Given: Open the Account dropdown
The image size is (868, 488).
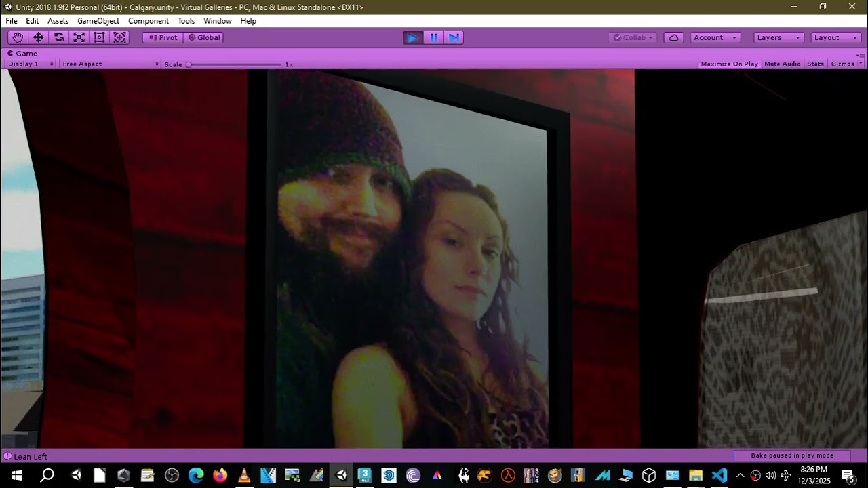Looking at the screenshot, I should click(715, 37).
